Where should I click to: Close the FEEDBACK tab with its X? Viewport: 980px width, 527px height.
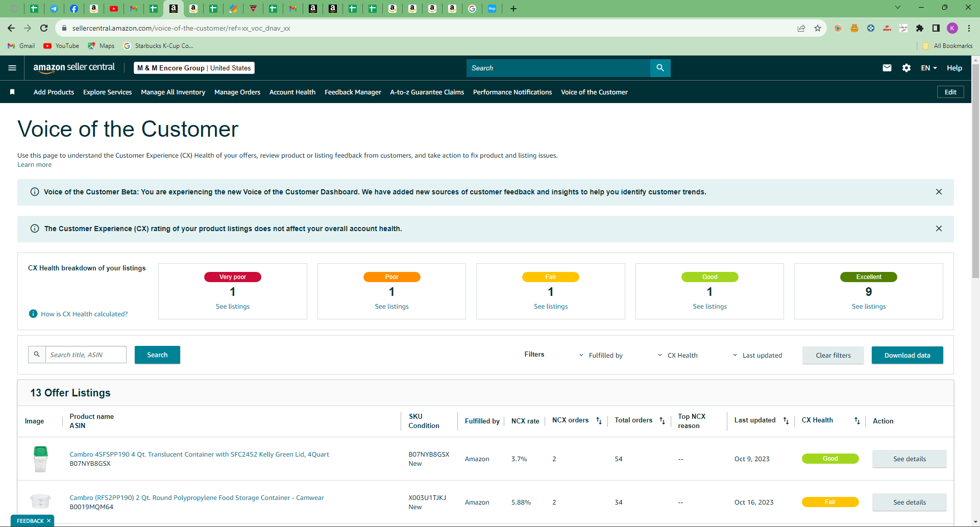coord(48,521)
